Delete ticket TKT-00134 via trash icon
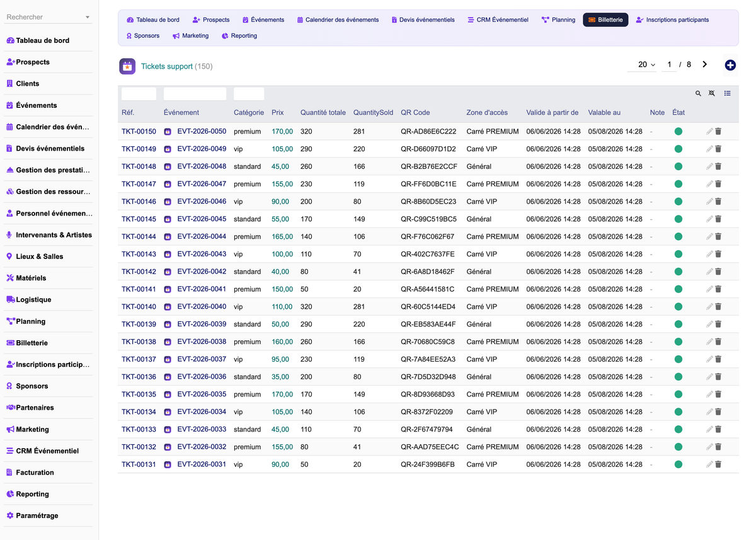The width and height of the screenshot is (756, 540). click(718, 412)
